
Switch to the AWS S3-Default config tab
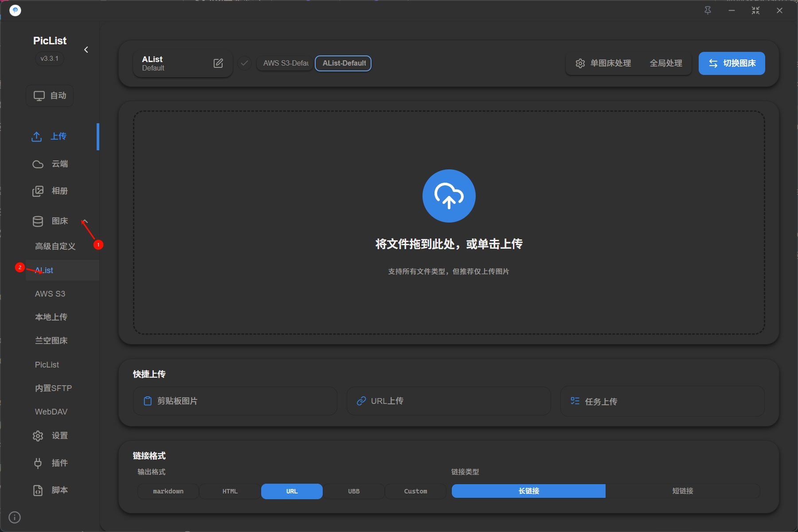[284, 63]
